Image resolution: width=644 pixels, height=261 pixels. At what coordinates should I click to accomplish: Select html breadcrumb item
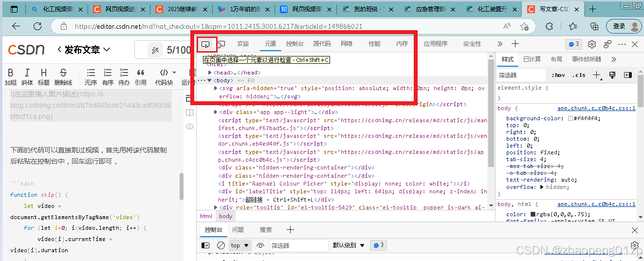coord(206,216)
